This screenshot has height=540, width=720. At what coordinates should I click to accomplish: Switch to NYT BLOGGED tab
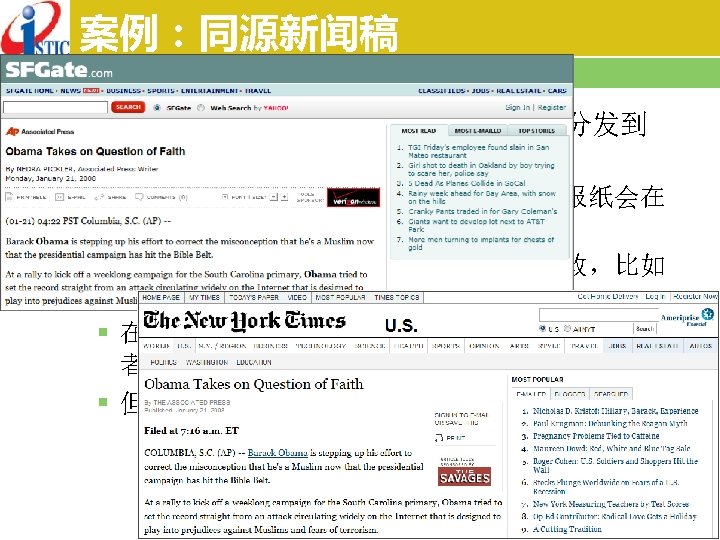pyautogui.click(x=570, y=394)
